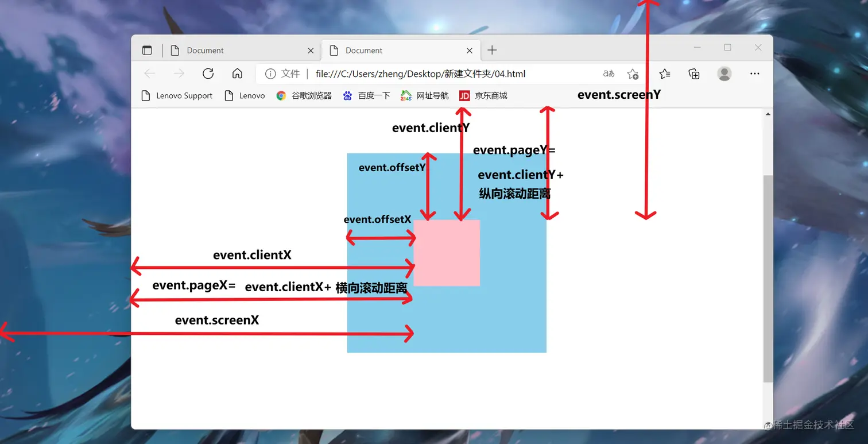
Task: Open Lenovo Support bookmark
Action: 177,96
